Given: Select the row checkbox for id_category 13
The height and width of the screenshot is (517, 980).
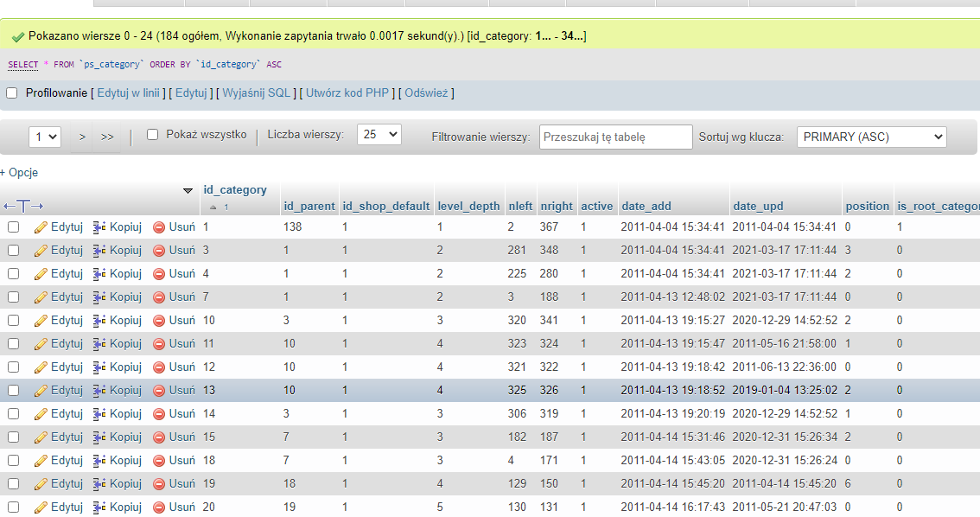Looking at the screenshot, I should tap(13, 391).
